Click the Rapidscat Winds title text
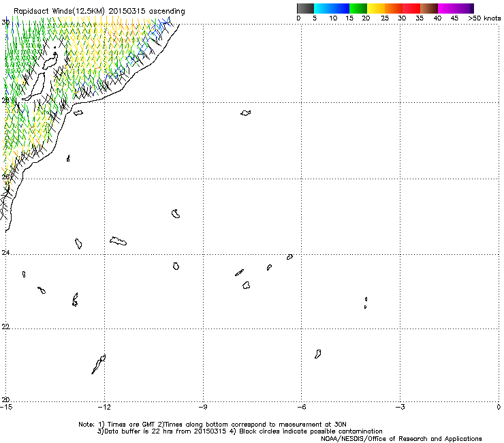 [99, 12]
